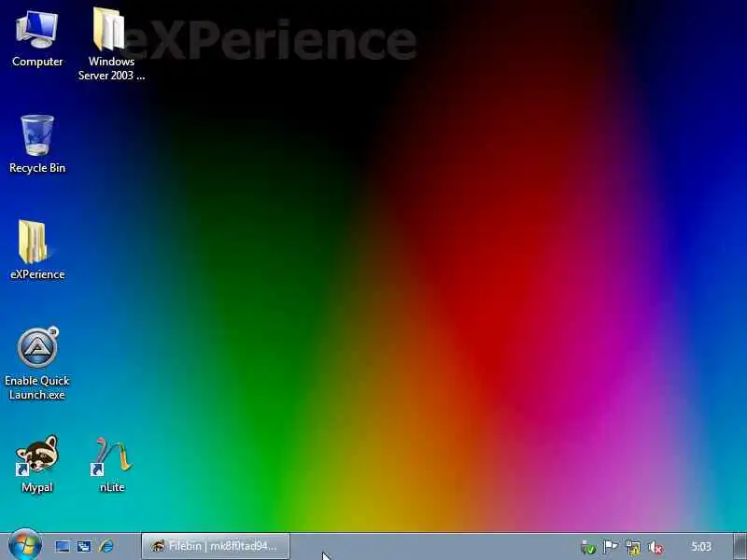Open the clock showing 5:03
Viewport: 747px width, 560px height.
point(701,546)
